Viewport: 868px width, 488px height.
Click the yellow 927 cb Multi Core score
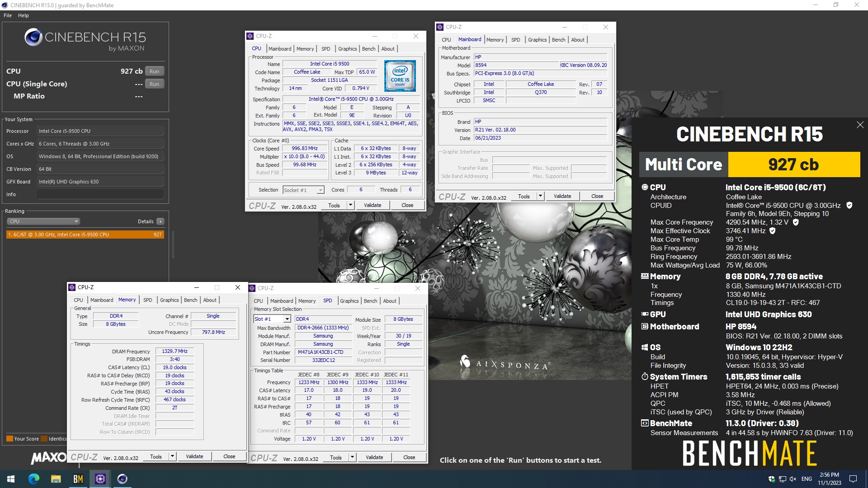point(793,164)
